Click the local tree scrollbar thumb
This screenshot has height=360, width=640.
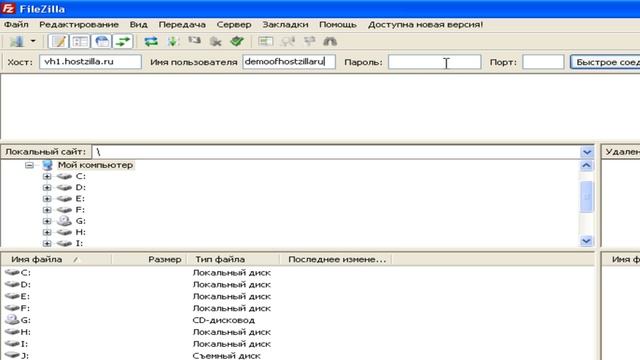[586, 197]
